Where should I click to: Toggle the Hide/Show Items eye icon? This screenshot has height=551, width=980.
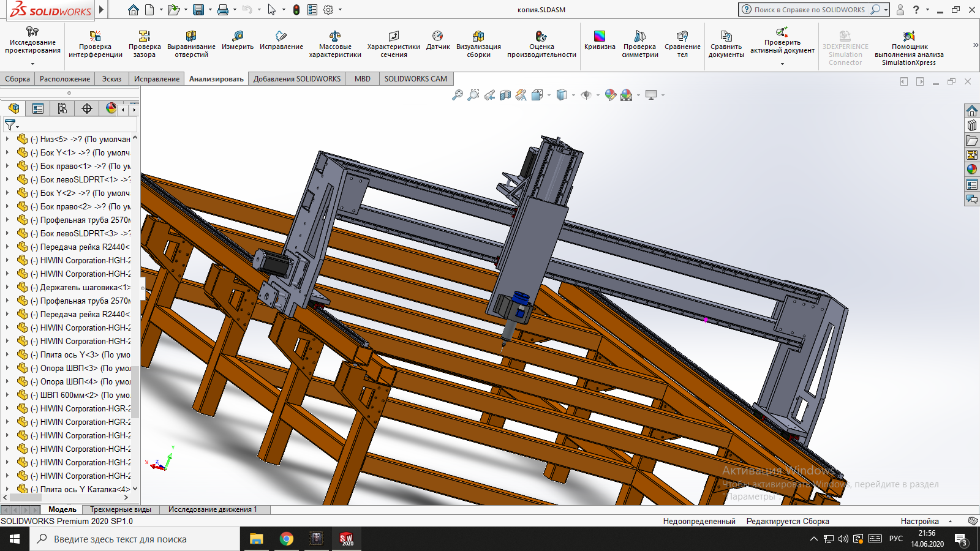(x=586, y=95)
